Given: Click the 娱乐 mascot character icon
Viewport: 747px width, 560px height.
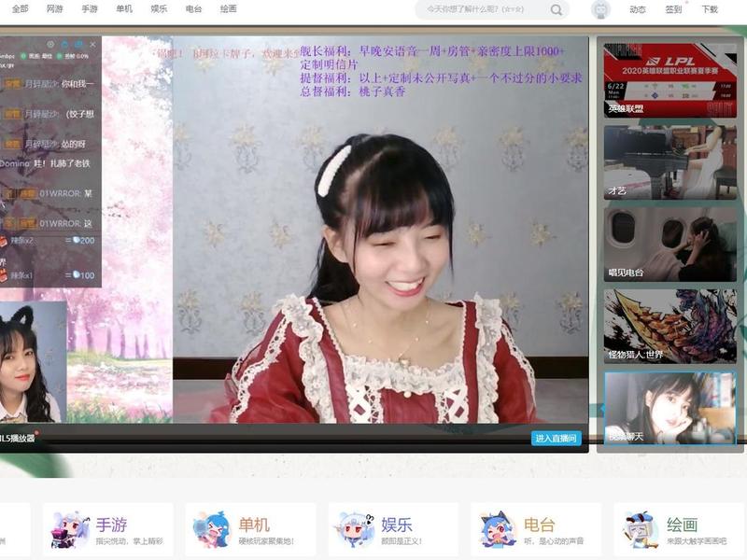Looking at the screenshot, I should [x=355, y=529].
